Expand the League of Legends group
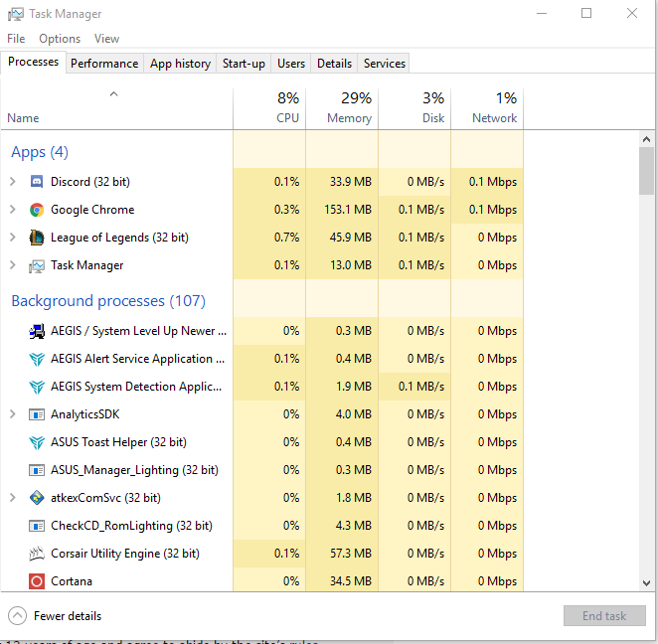 pyautogui.click(x=13, y=238)
